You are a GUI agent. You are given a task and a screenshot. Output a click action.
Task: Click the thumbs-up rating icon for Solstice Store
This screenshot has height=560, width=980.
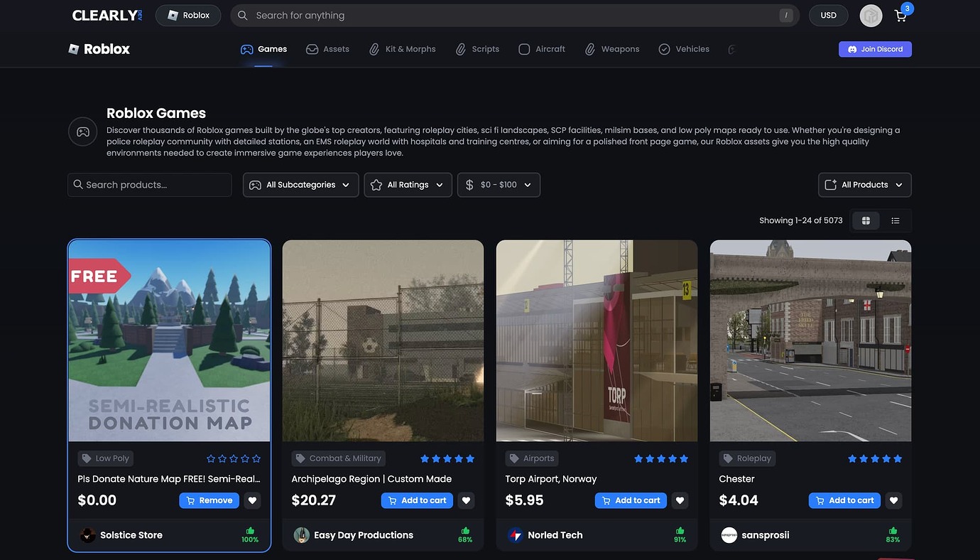(x=249, y=529)
